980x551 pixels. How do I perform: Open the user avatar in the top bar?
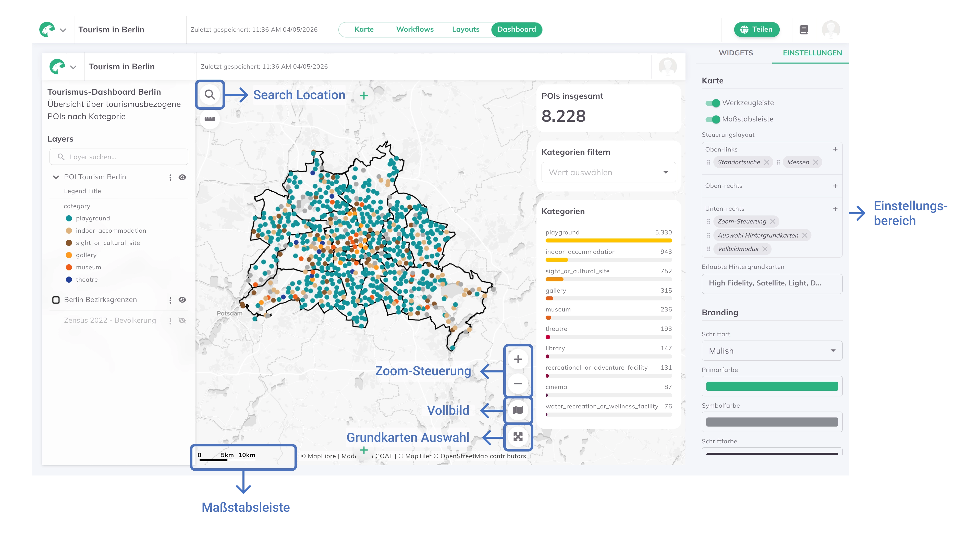pos(831,30)
